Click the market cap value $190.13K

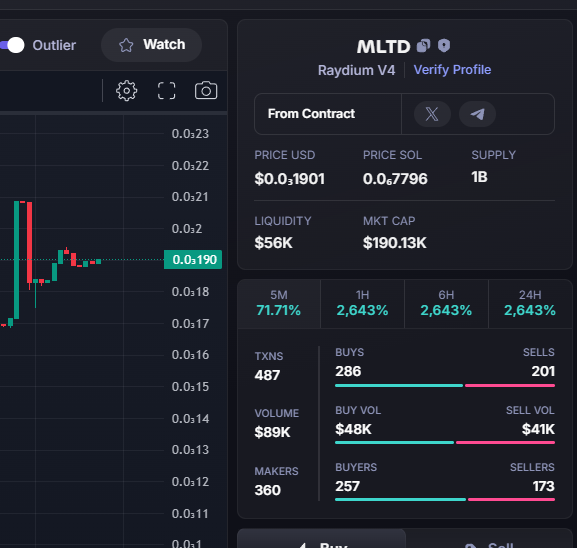(394, 243)
